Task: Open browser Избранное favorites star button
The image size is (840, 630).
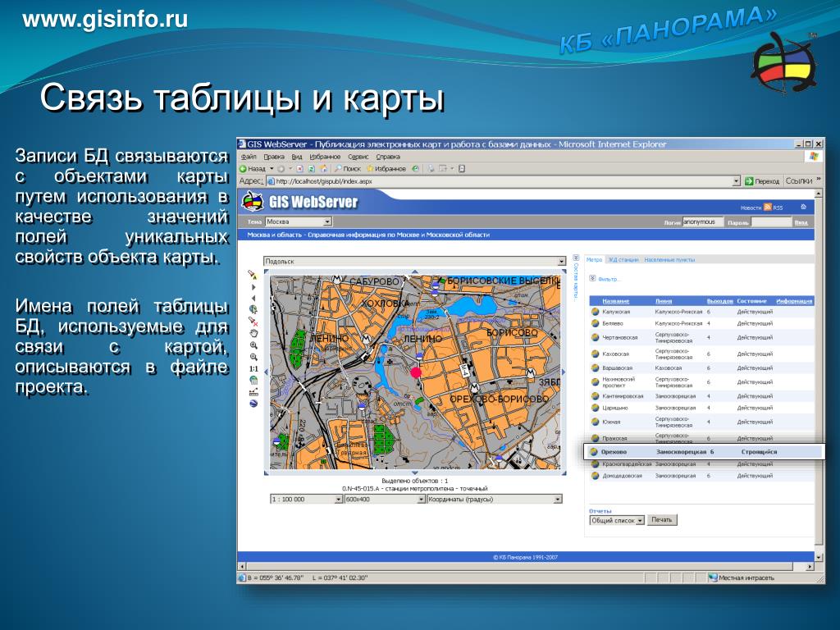Action: point(386,168)
